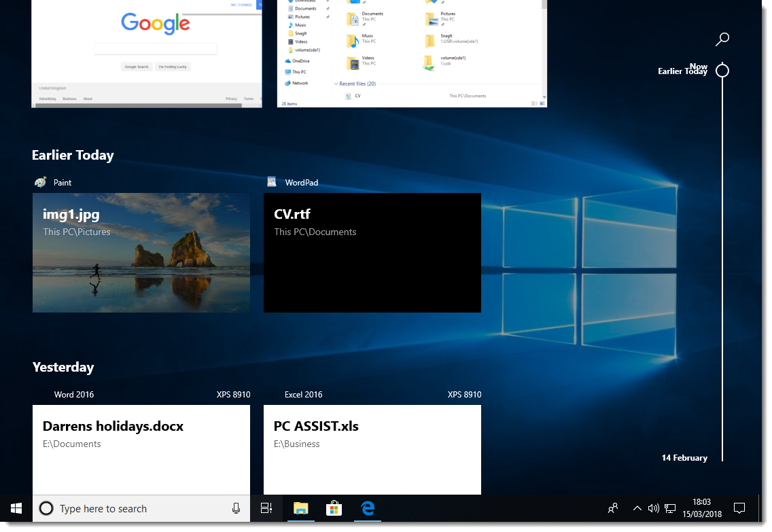Click the Task View taskbar icon

pyautogui.click(x=266, y=508)
